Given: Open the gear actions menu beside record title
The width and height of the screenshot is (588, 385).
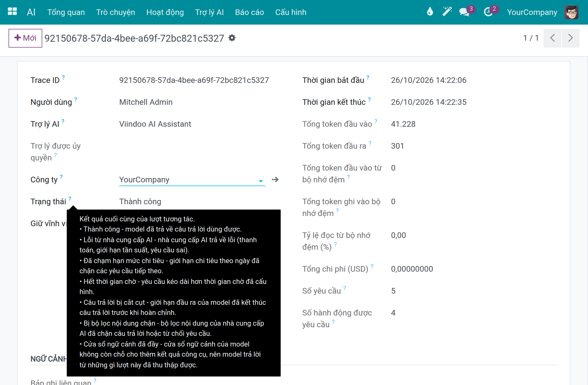Looking at the screenshot, I should [232, 38].
